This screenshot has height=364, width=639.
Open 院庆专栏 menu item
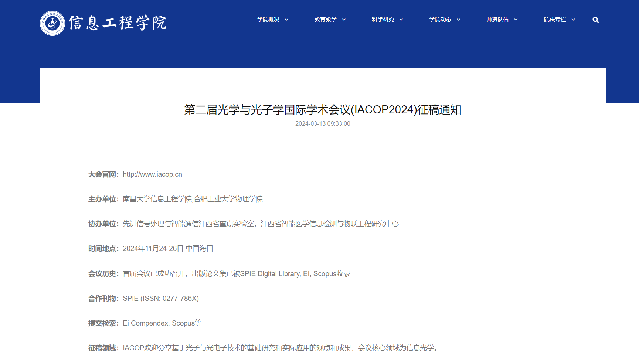pyautogui.click(x=555, y=20)
